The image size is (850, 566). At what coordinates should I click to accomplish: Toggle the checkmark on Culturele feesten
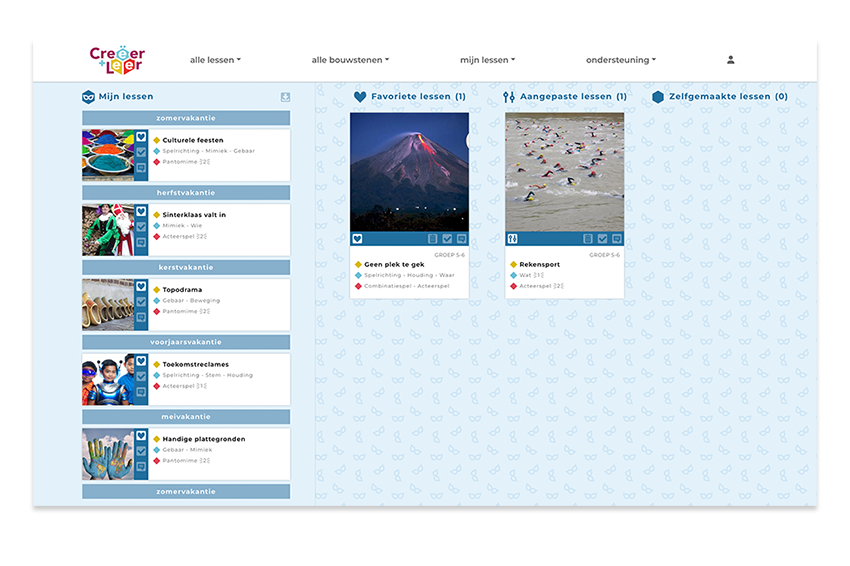(x=141, y=153)
